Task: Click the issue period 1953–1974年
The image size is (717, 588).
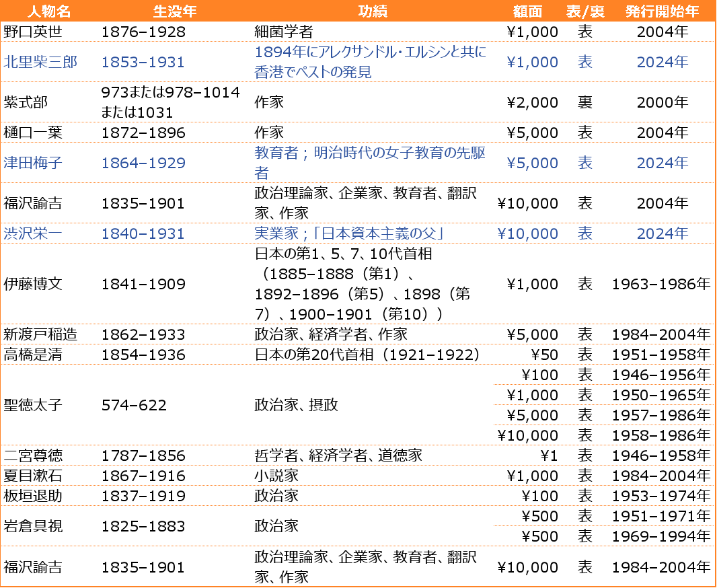Action: 661,496
